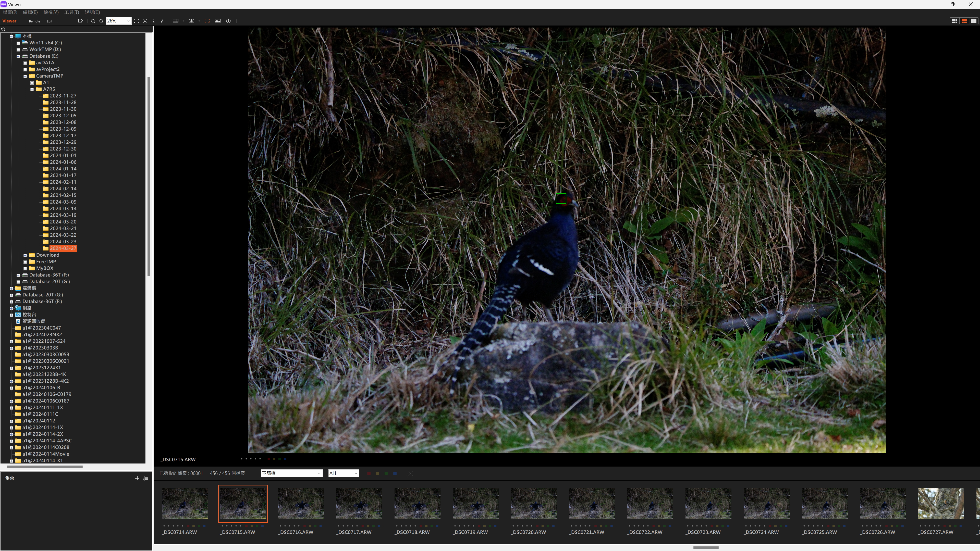Refresh the folder tree icon
The height and width of the screenshot is (551, 980).
coord(3,29)
